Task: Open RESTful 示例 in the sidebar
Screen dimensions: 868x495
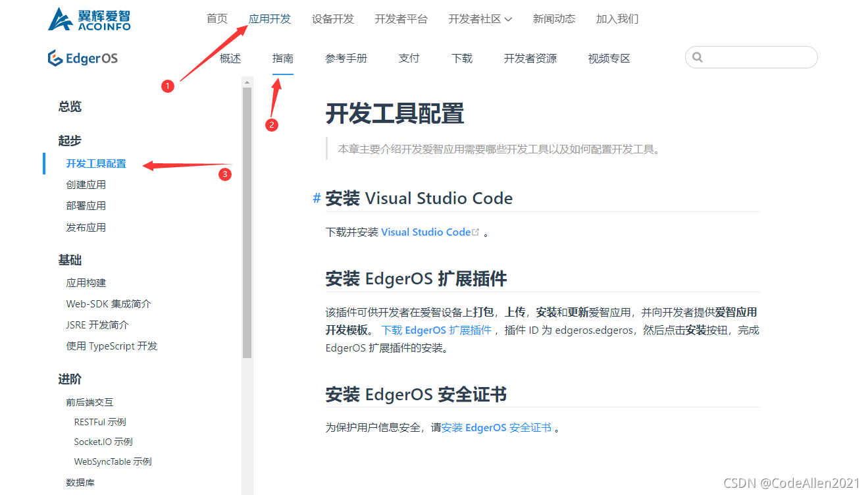Action: pos(100,422)
